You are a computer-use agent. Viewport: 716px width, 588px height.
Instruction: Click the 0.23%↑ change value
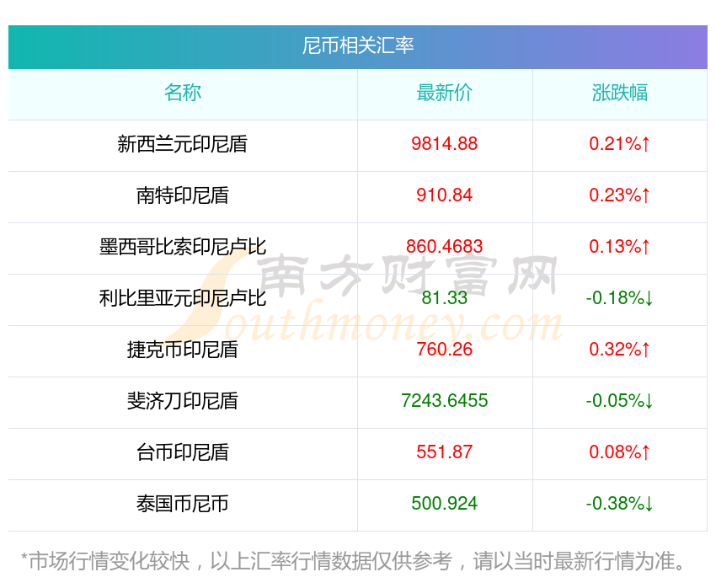pos(620,195)
